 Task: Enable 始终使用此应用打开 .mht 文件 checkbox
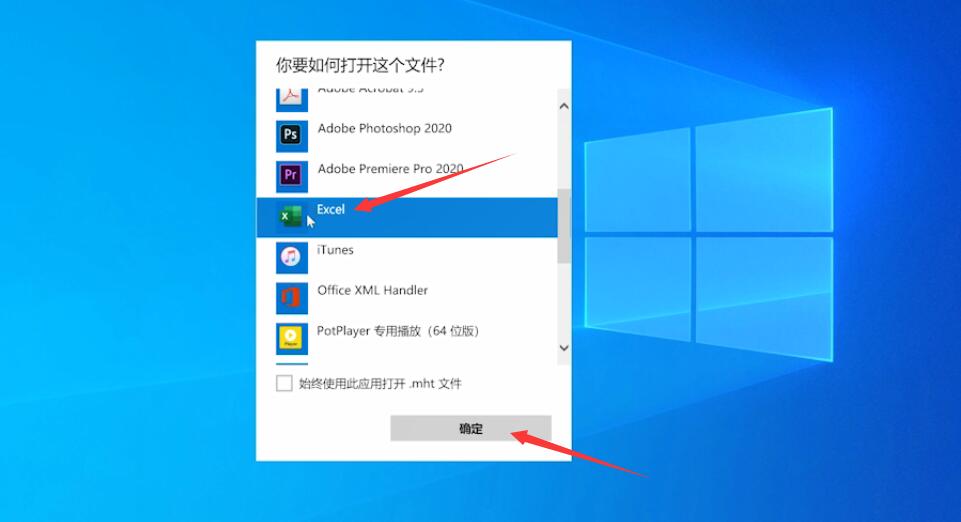pos(284,384)
